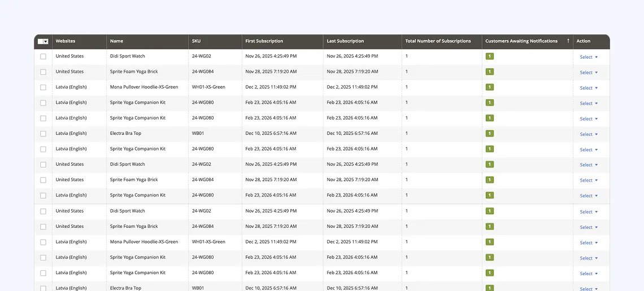Image resolution: width=644 pixels, height=291 pixels.
Task: Tick checkbox of first Mona Pullover Hoodie row
Action: 43,87
